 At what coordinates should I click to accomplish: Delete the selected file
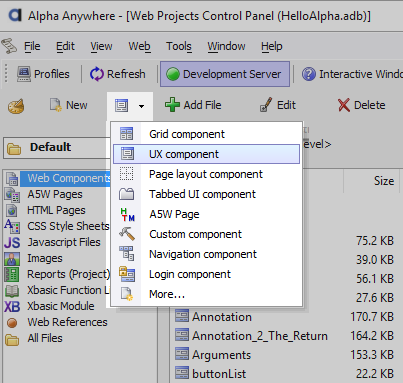pyautogui.click(x=362, y=105)
